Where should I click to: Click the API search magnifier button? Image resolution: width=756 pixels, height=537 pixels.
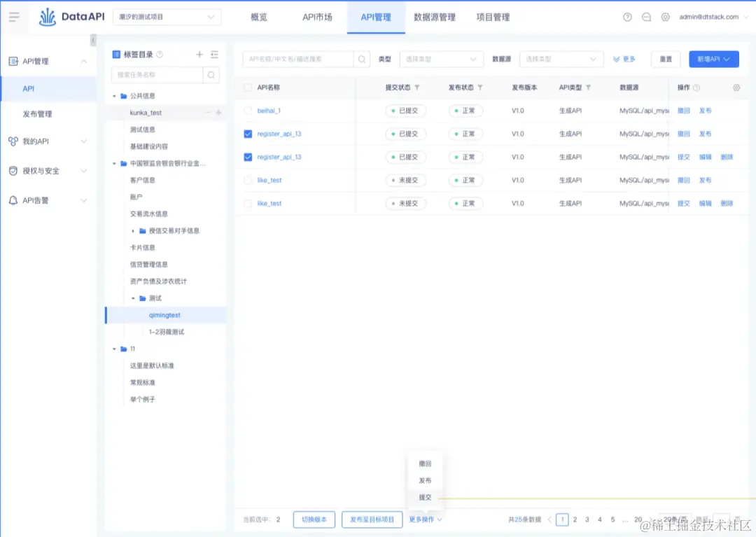coord(362,59)
